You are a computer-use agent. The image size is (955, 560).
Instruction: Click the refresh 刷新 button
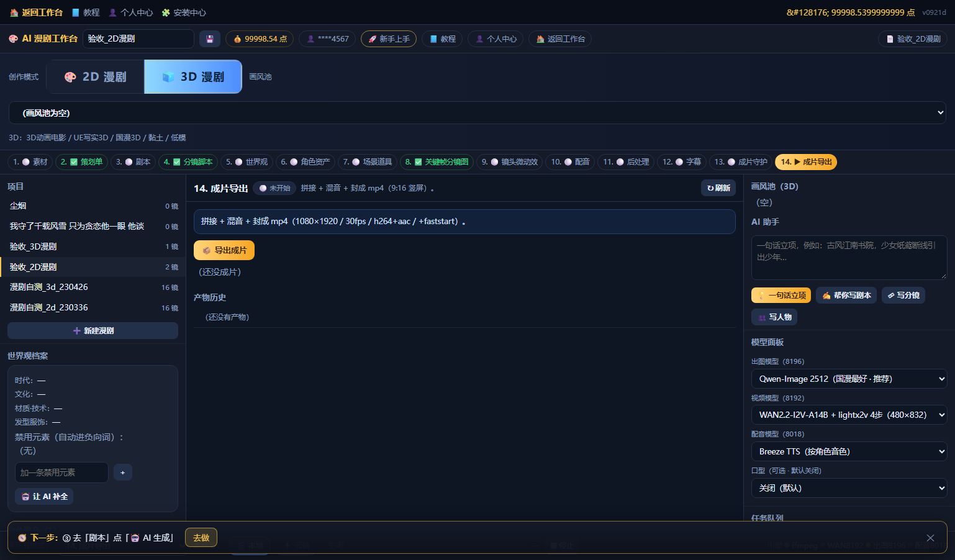(x=718, y=188)
